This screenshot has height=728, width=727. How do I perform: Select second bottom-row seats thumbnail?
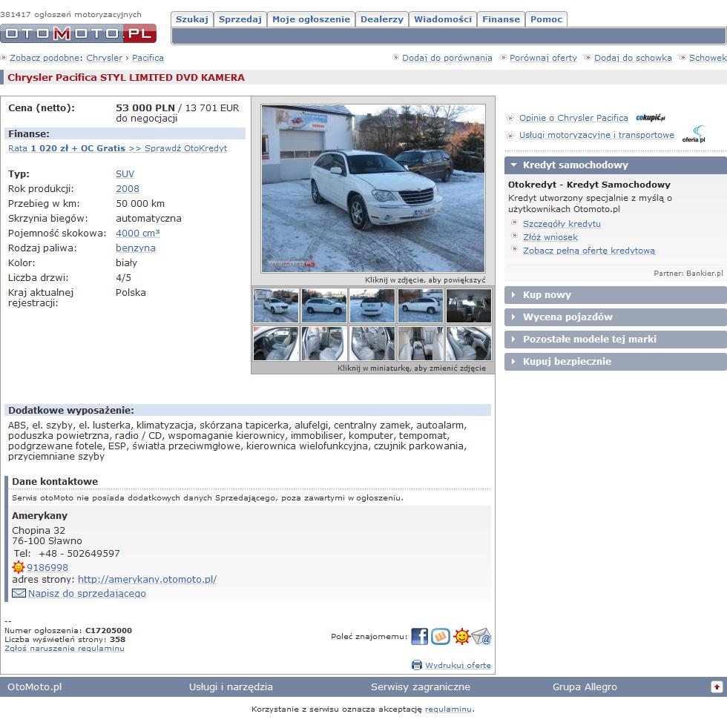coord(324,343)
